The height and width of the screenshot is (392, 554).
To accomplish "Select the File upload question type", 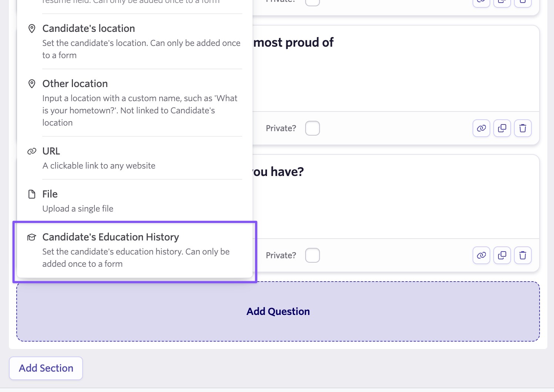I will [50, 194].
